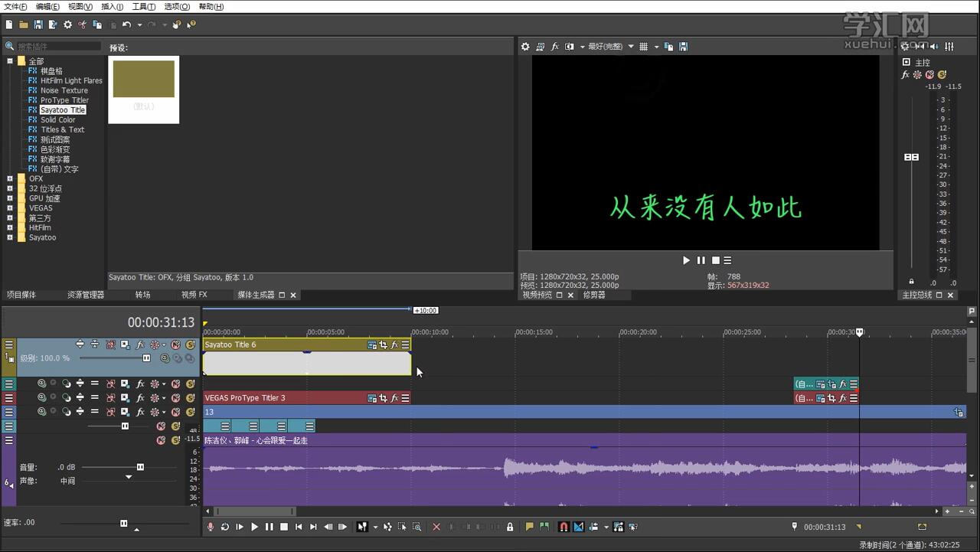Screen dimensions: 980x552
Task: Click the Undo arrow icon
Action: click(x=126, y=24)
